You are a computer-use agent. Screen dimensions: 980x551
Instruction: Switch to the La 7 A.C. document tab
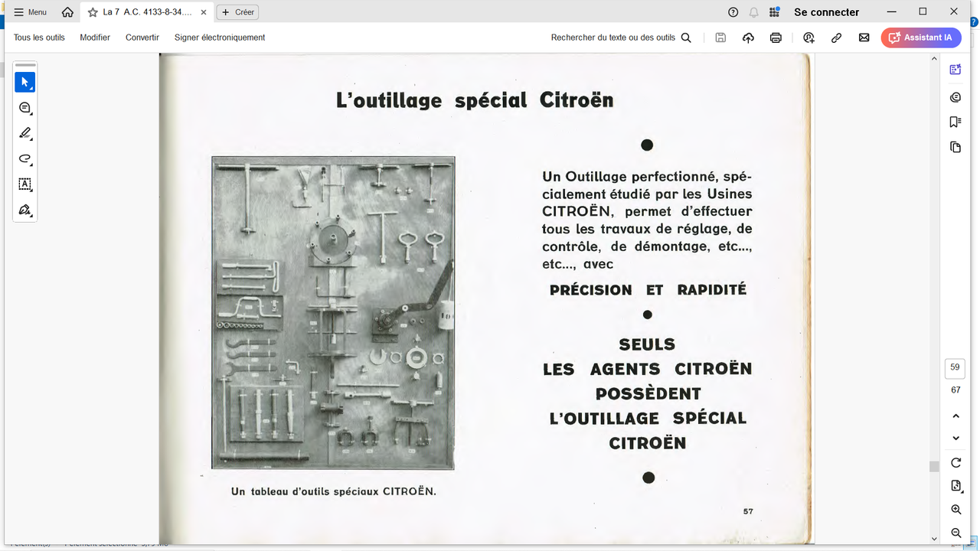point(147,12)
